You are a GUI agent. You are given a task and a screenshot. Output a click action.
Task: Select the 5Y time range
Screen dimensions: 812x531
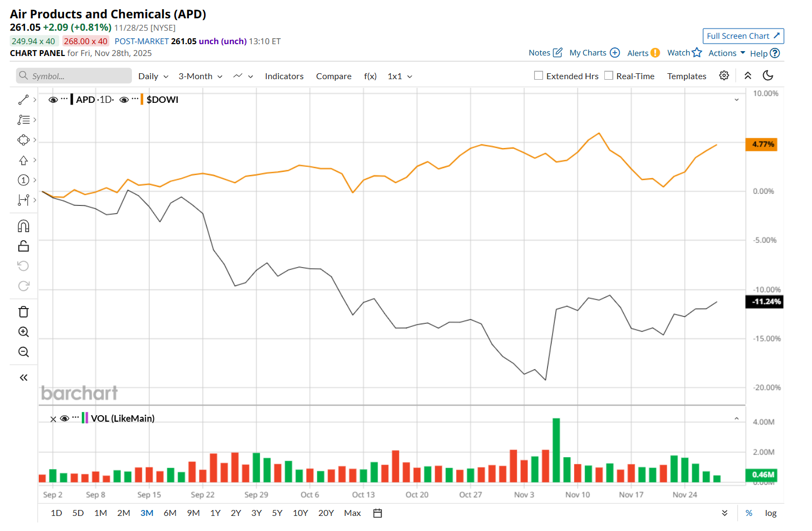(277, 513)
